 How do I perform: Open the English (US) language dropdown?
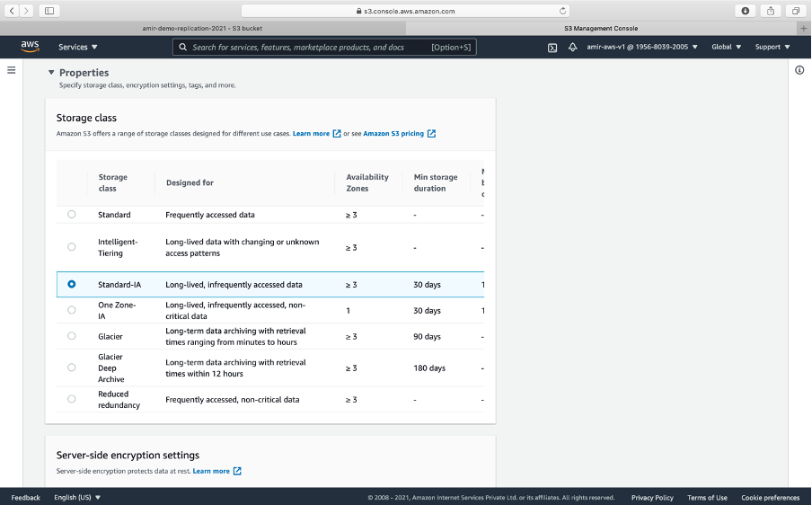click(77, 497)
